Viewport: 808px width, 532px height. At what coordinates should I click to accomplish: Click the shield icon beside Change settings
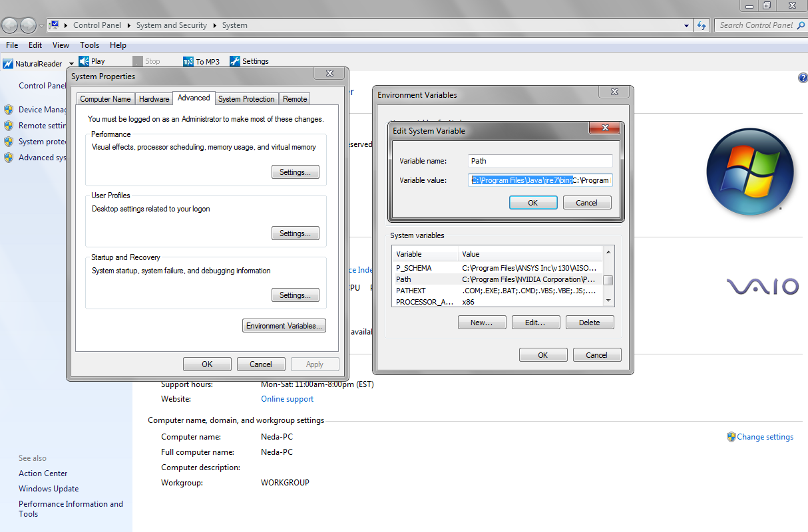point(731,437)
